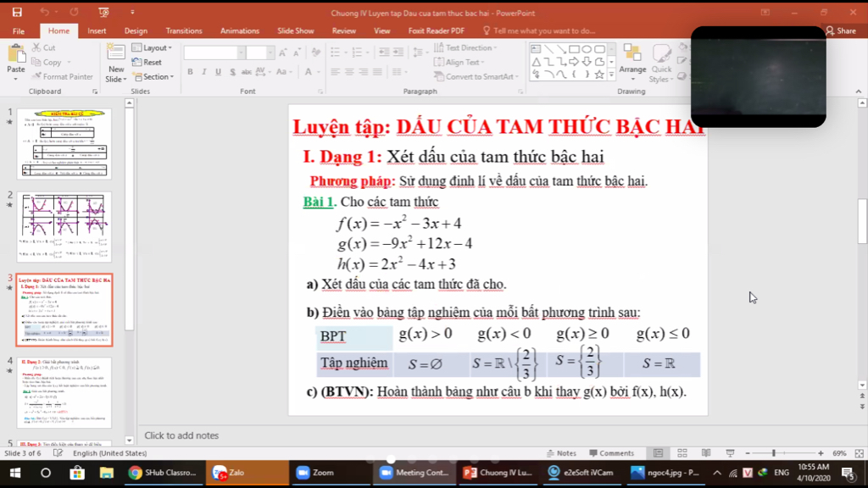Clear all formatting icon
The width and height of the screenshot is (868, 488).
point(316,53)
